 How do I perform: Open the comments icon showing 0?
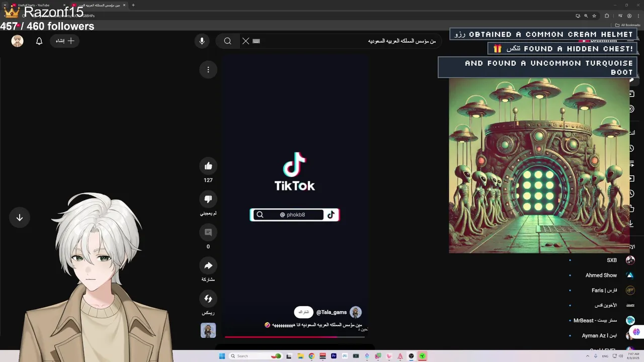click(x=208, y=232)
